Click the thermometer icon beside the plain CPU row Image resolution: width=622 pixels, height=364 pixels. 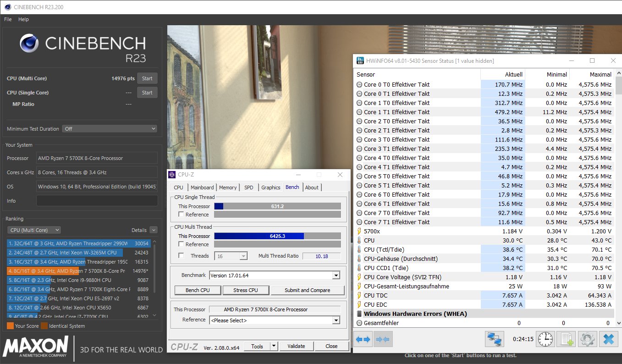[359, 240]
